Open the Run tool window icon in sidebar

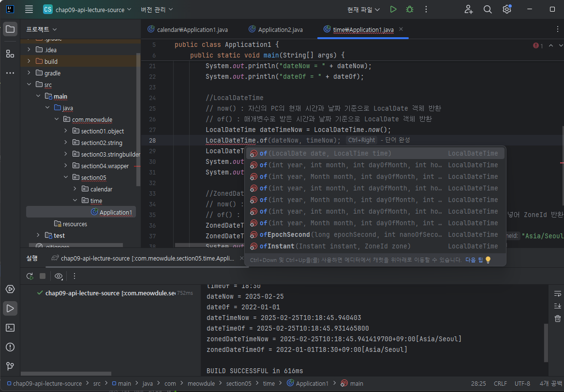pos(10,308)
